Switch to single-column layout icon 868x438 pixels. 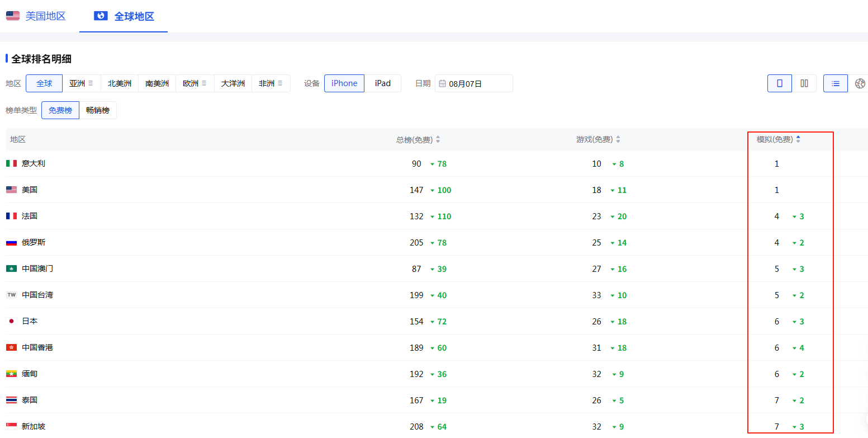pyautogui.click(x=779, y=83)
